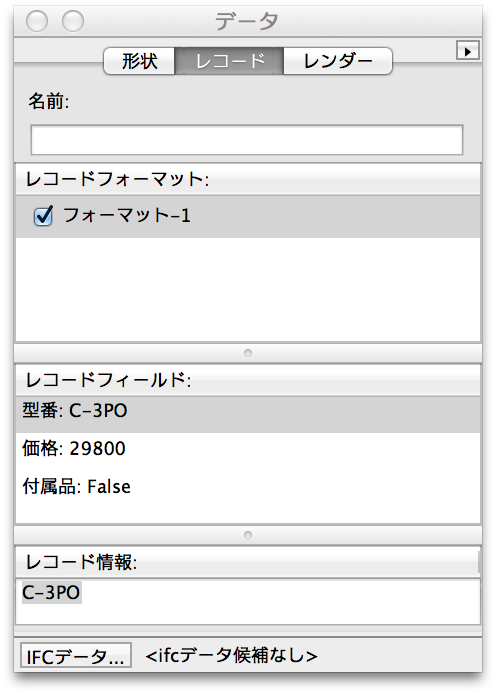The image size is (496, 694).
Task: Open the palette menu arrow icon
Action: point(468,51)
